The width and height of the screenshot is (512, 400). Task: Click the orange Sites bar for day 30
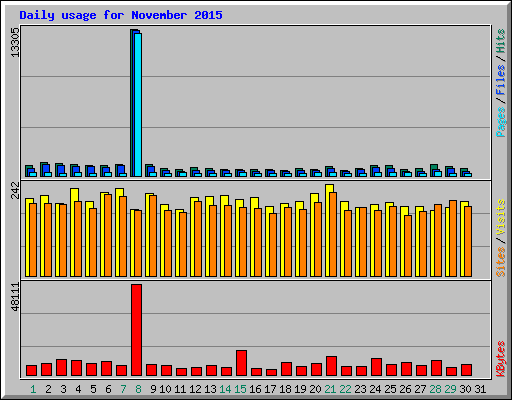pyautogui.click(x=468, y=241)
